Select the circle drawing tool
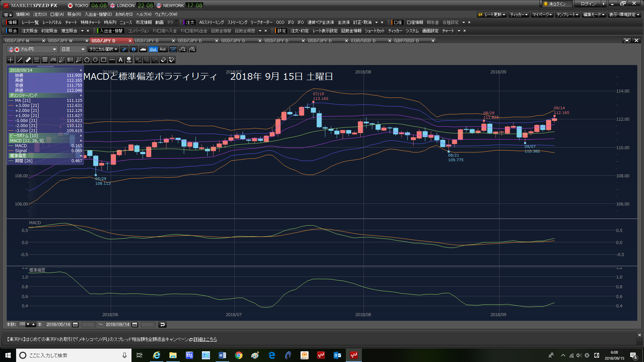 tap(95, 60)
